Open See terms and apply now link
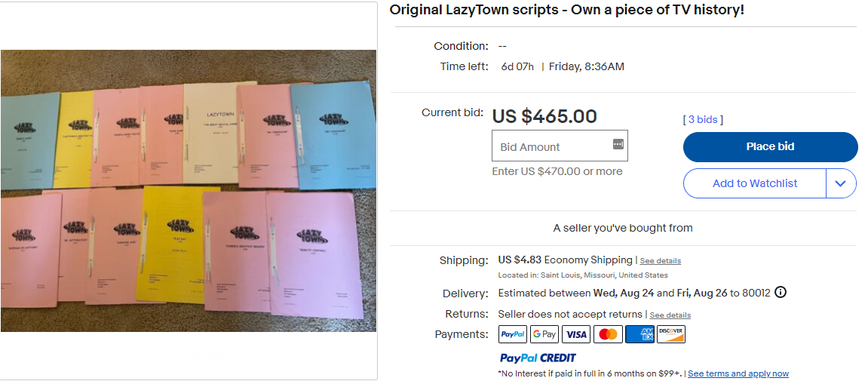The image size is (868, 381). point(738,373)
